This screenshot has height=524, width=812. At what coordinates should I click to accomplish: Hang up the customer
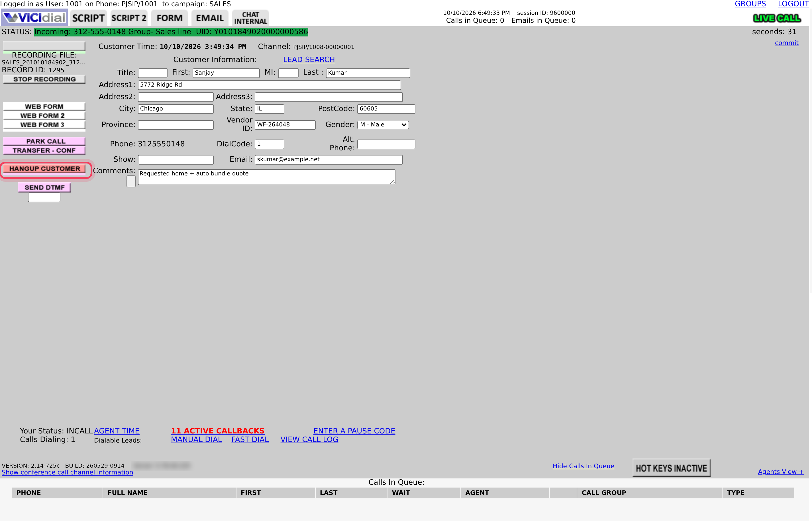point(44,169)
